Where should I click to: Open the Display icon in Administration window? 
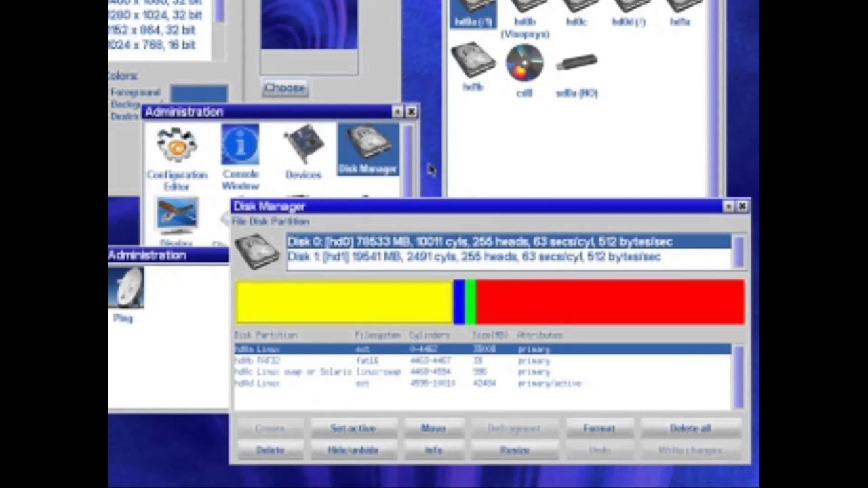pos(176,220)
